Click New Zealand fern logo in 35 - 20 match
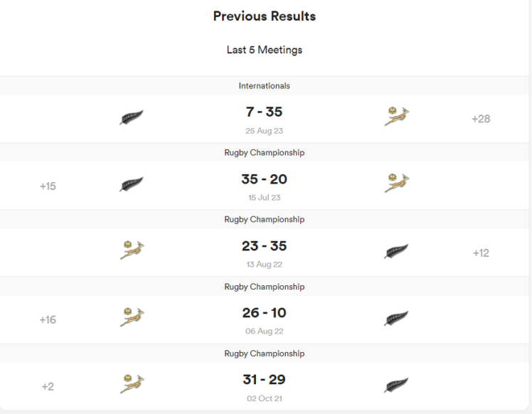This screenshot has height=414, width=532. pyautogui.click(x=132, y=184)
